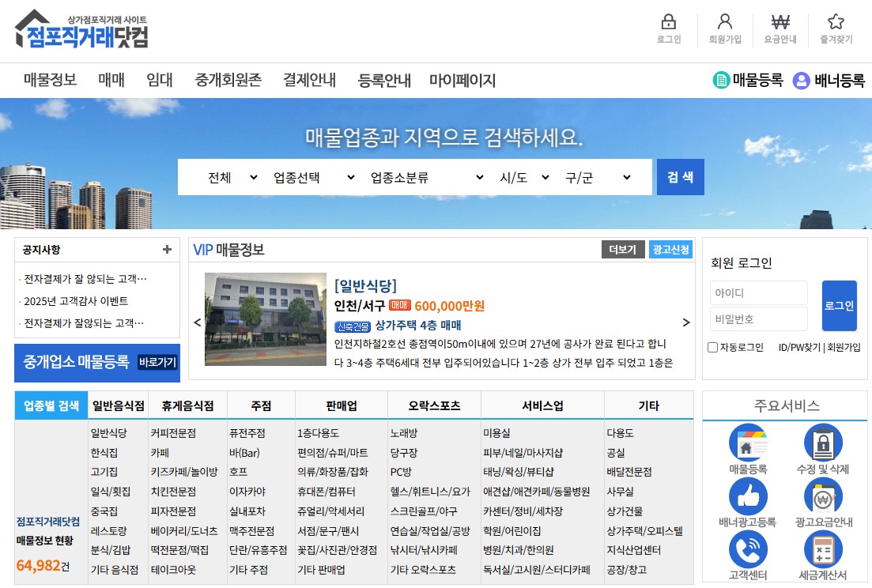This screenshot has width=872, height=588.
Task: Click the 즐겨찾기 star icon
Action: (836, 24)
